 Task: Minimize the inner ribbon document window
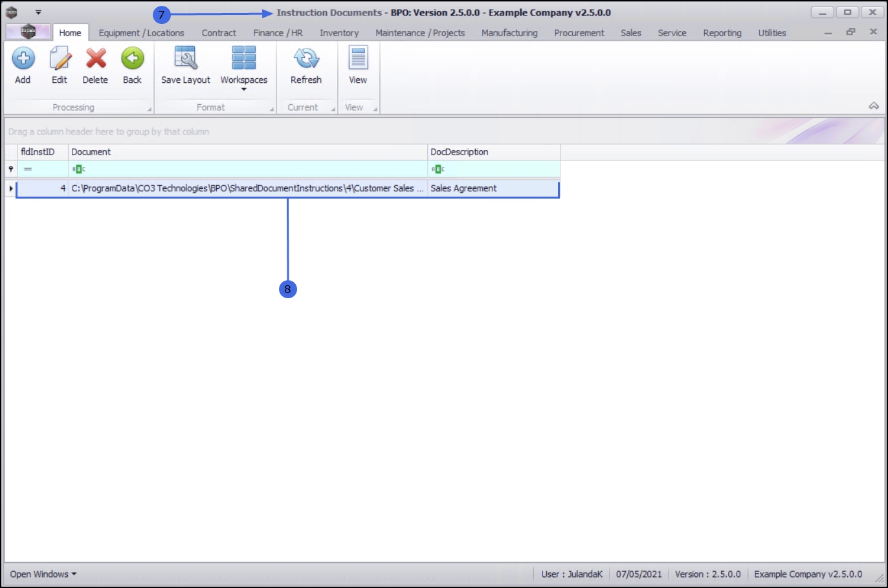(828, 32)
